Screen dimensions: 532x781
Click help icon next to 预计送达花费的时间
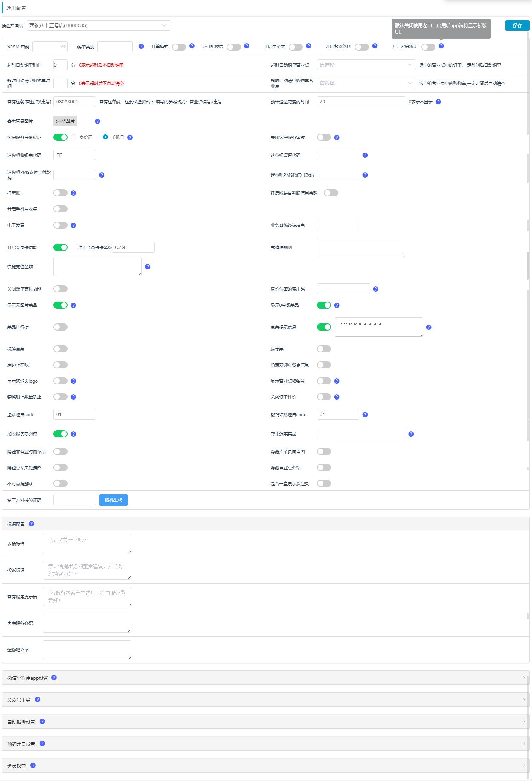pyautogui.click(x=438, y=102)
